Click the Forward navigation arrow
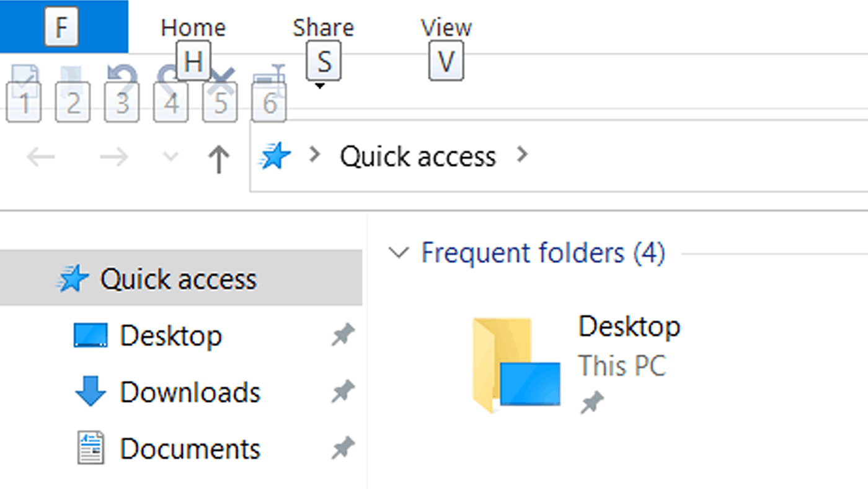868x489 pixels. point(113,157)
